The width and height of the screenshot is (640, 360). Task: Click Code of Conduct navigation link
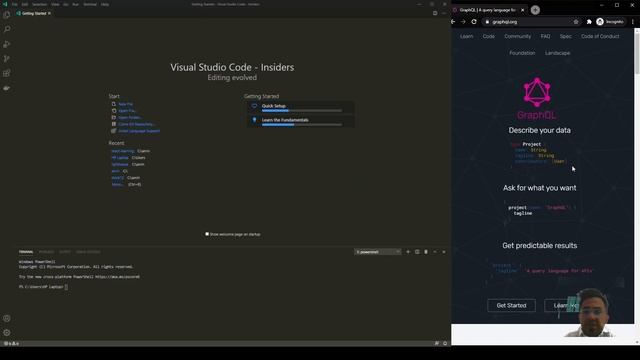[x=600, y=36]
